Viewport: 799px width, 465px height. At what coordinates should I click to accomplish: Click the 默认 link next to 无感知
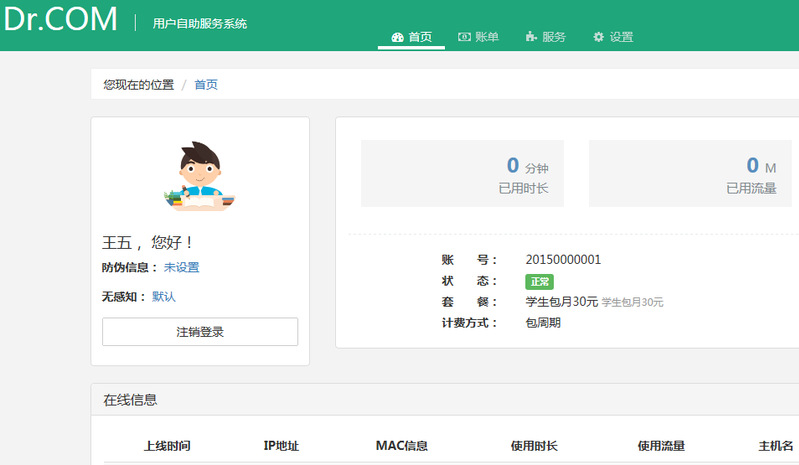click(163, 297)
